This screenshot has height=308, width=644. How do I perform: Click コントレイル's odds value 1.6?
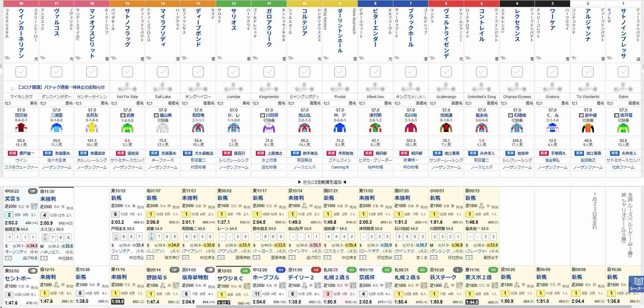[482, 141]
